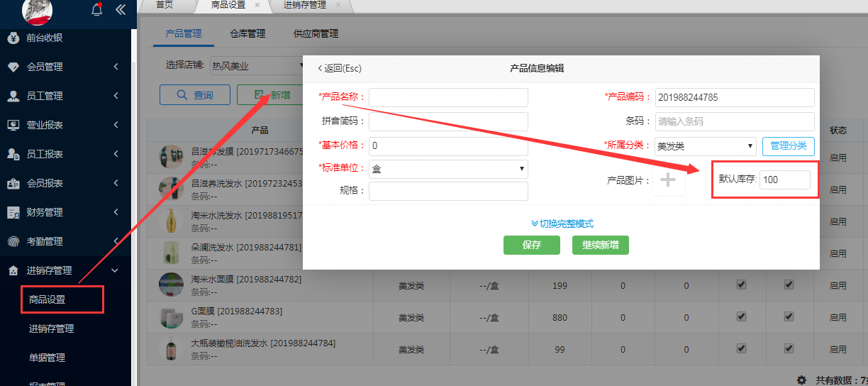Open the 选择店铺 store dropdown
Viewport: 868px width, 386px height.
tap(257, 66)
